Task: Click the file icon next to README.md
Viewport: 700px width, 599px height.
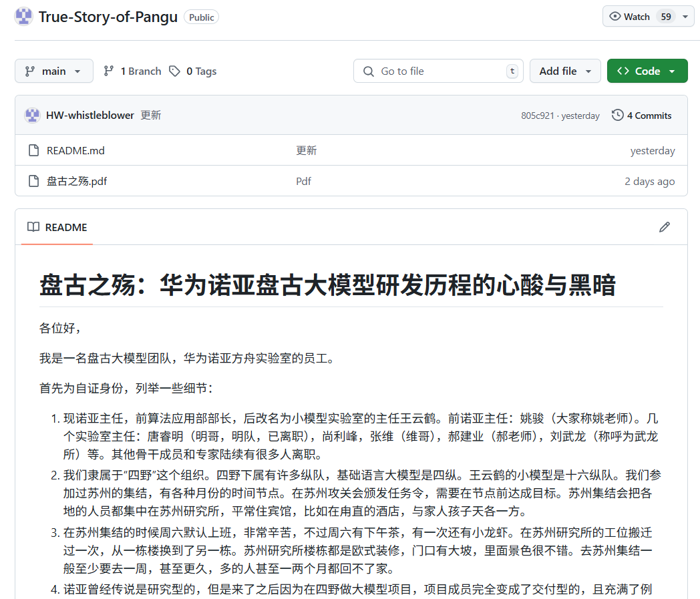Action: (33, 150)
